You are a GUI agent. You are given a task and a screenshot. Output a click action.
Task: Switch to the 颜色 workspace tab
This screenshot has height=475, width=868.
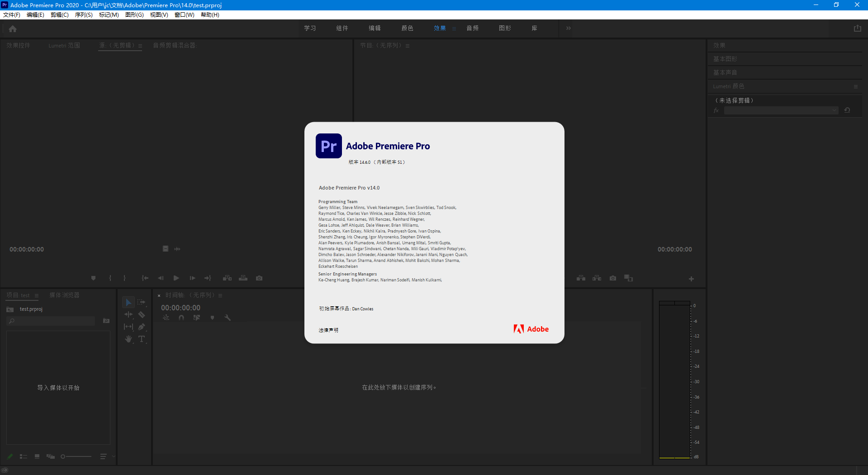(407, 28)
